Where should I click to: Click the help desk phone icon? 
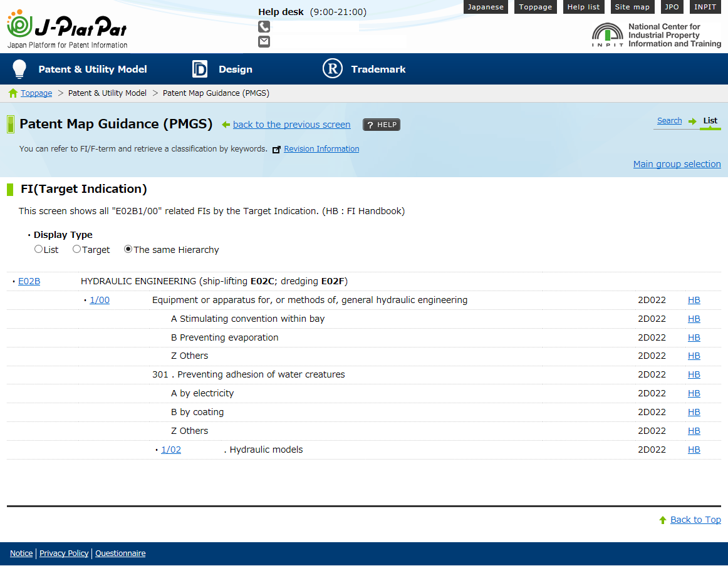click(264, 26)
